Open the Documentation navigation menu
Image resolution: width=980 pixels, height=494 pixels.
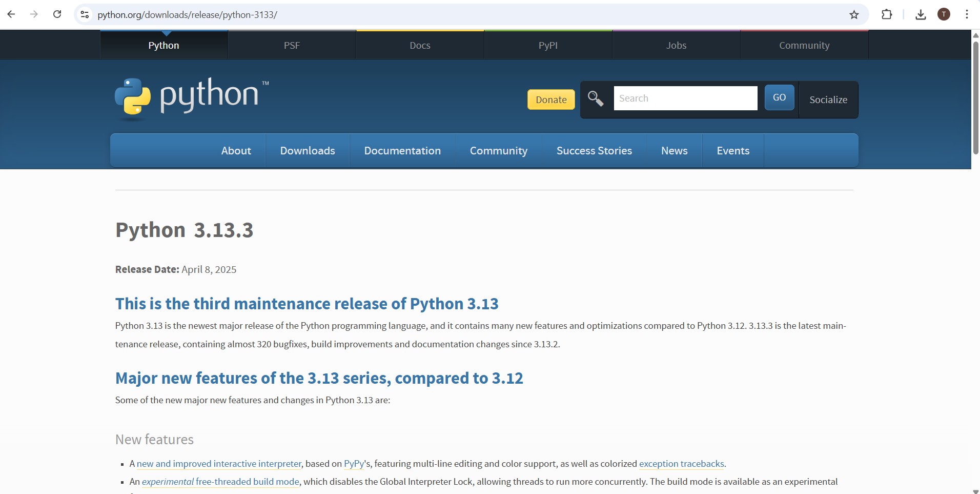[402, 151]
